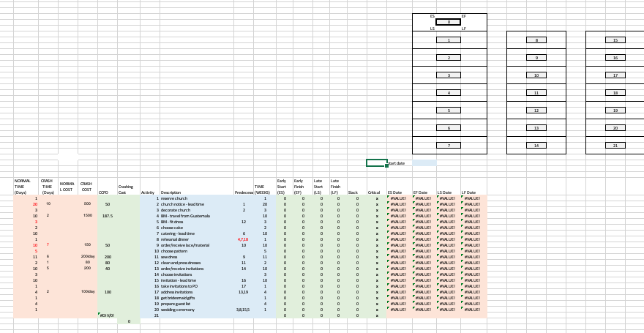This screenshot has height=333, width=644.
Task: Click the '200/day' crash cost cell
Action: point(88,257)
